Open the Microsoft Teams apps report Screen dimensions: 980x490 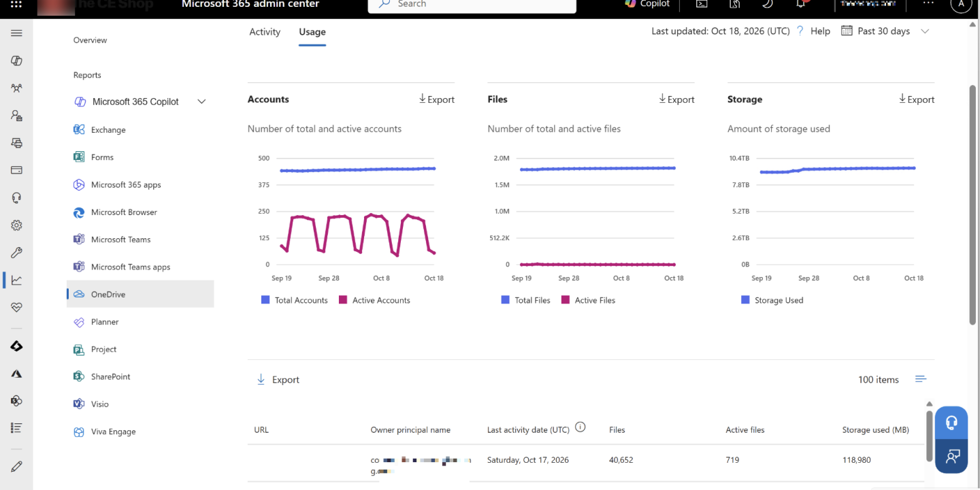click(x=131, y=267)
